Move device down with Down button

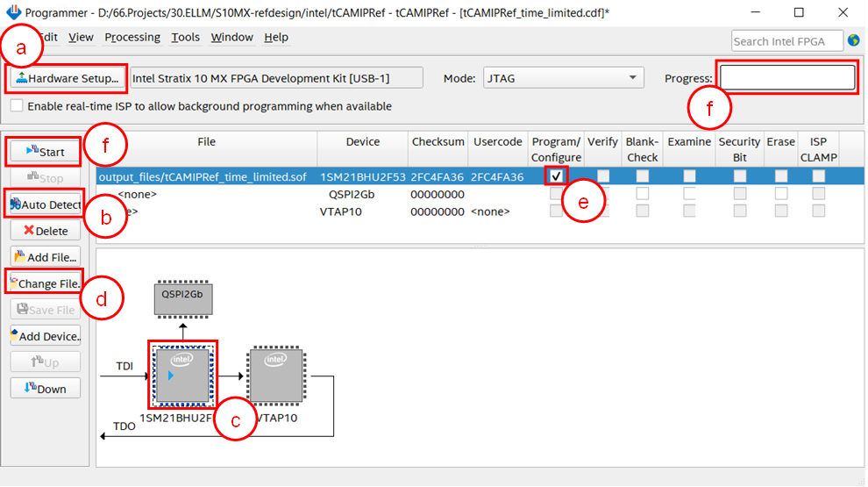click(x=45, y=389)
